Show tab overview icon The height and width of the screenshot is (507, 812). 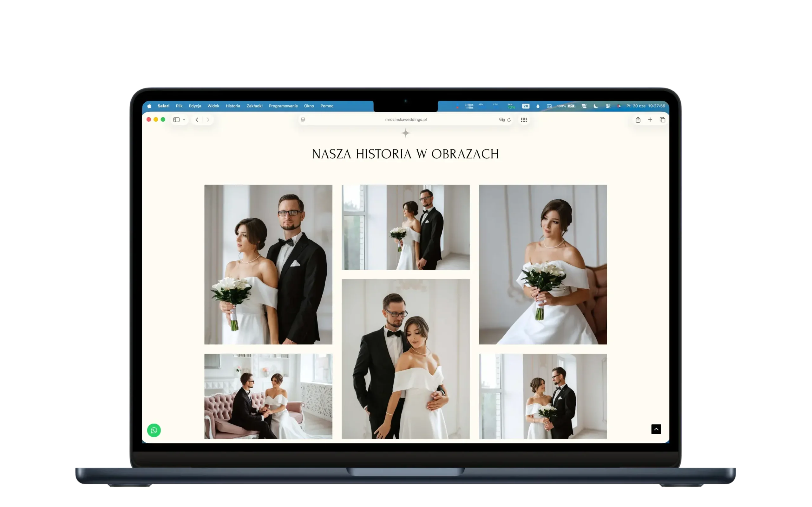pyautogui.click(x=662, y=120)
